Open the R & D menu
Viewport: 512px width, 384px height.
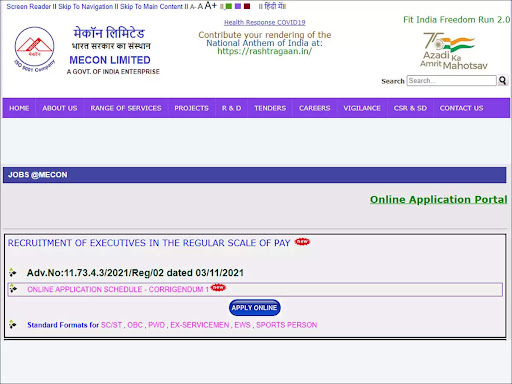pos(231,108)
